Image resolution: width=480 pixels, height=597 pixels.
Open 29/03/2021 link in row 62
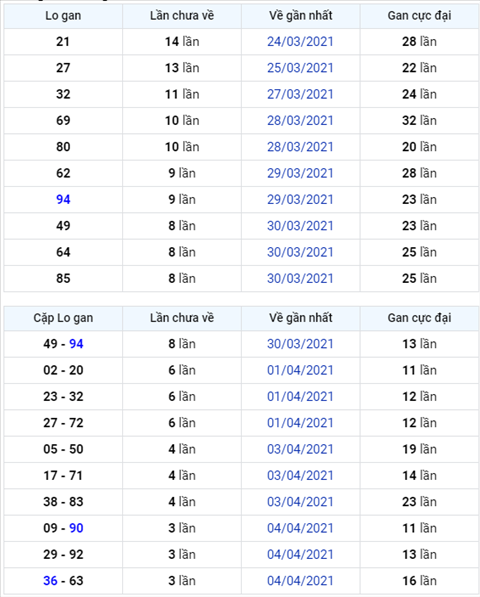[300, 173]
